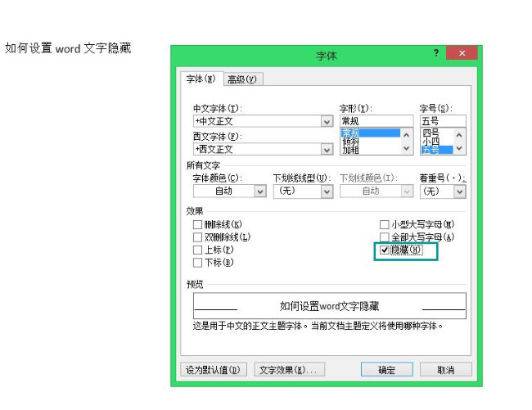This screenshot has width=532, height=410.
Task: Open the 高级(V) tab
Action: point(242,79)
